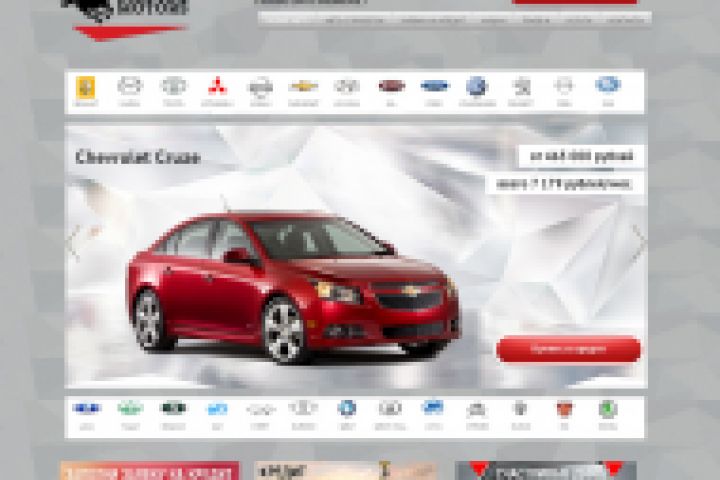Viewport: 720px width, 480px height.
Task: Select the green round logo ending the lower strip
Action: click(608, 409)
